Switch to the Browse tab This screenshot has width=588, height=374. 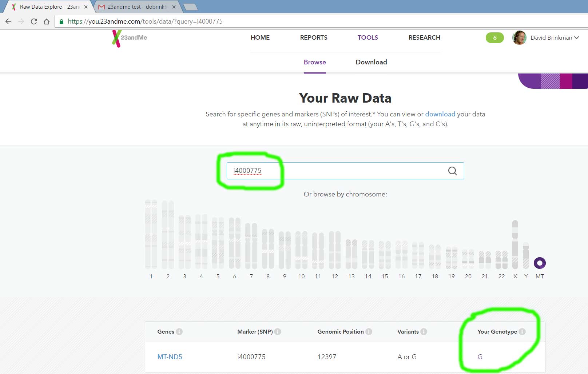pyautogui.click(x=315, y=62)
